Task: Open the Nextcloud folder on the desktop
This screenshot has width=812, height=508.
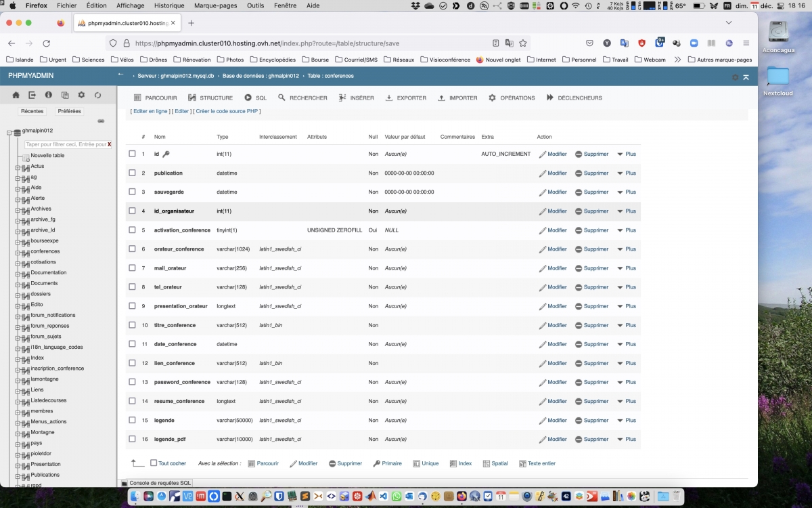Action: pos(778,81)
